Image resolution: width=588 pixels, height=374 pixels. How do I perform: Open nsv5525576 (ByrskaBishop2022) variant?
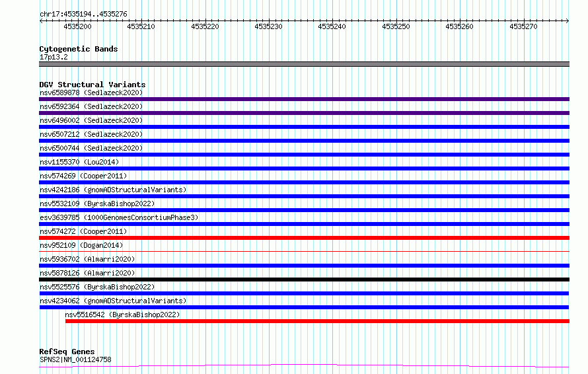(97, 287)
